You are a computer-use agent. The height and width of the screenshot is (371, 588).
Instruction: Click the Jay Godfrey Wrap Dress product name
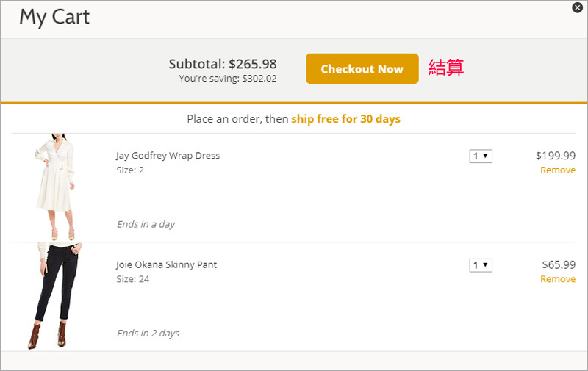(168, 156)
